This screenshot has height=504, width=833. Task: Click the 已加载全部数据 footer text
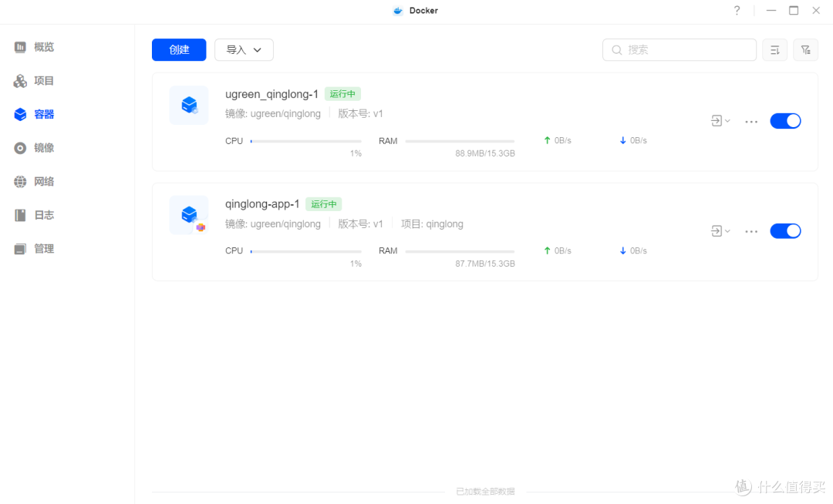coord(486,492)
